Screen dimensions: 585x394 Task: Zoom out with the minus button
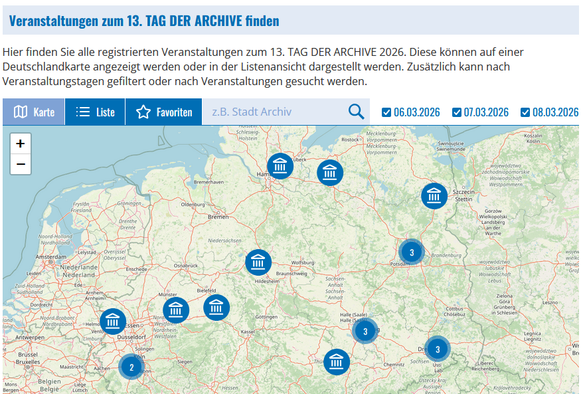coord(21,164)
